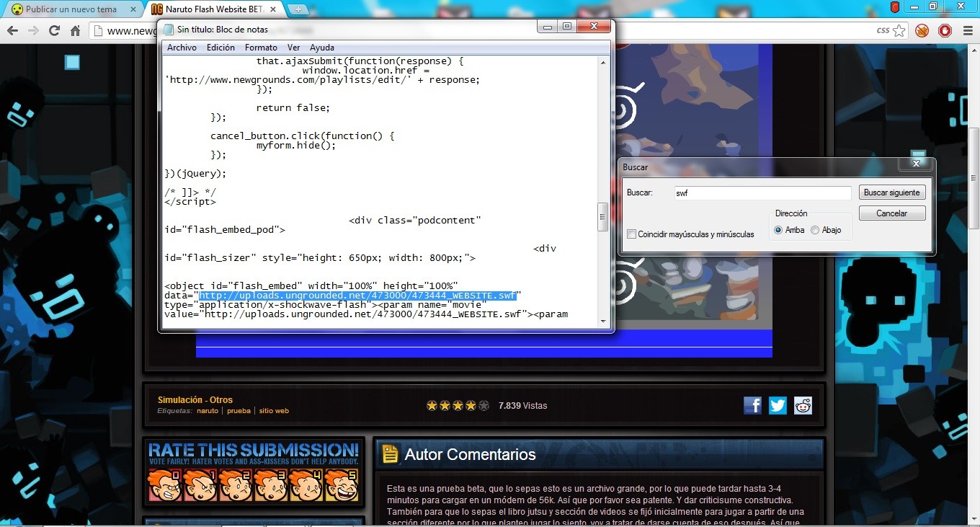Screen dimensions: 980x527
Task: Close the Buscar dialog
Action: [916, 164]
